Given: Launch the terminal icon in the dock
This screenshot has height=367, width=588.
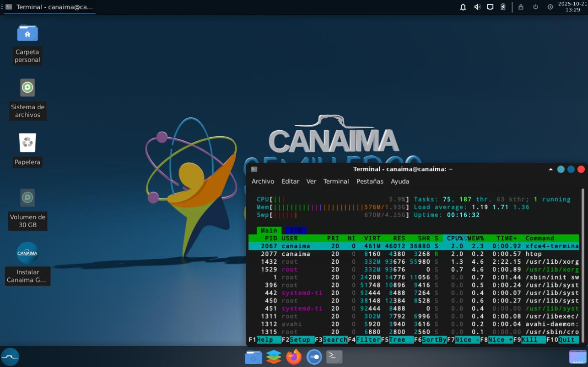Looking at the screenshot, I should (334, 356).
